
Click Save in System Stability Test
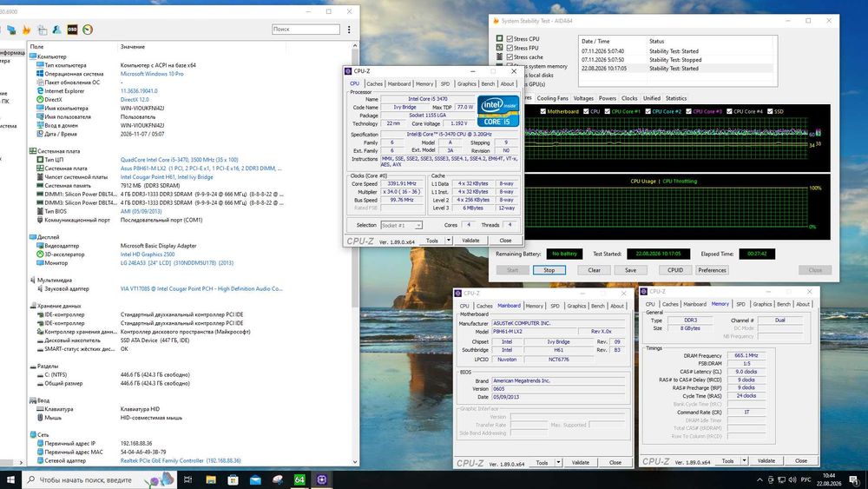point(630,270)
